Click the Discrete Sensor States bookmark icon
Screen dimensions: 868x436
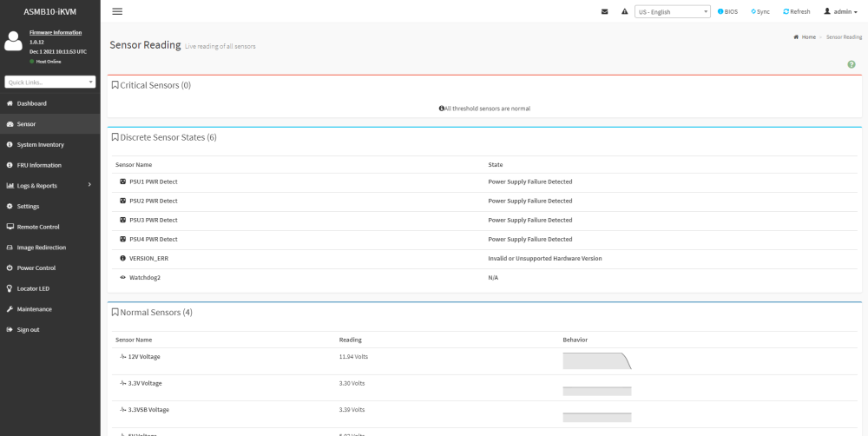tap(115, 137)
